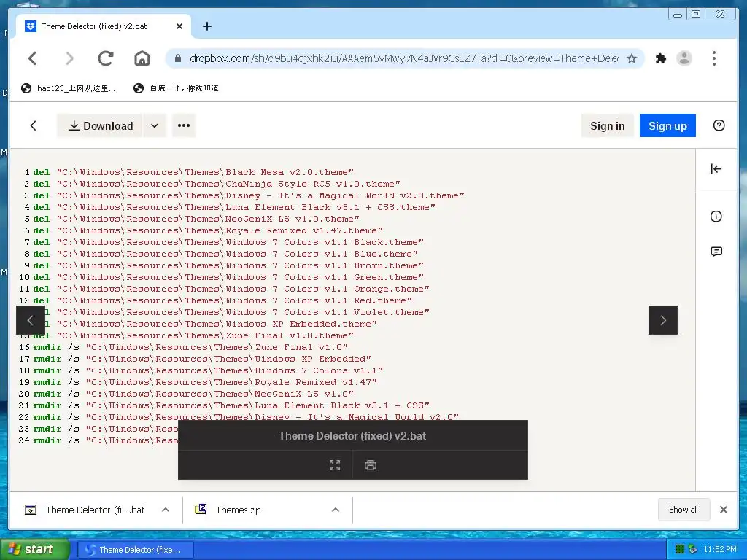Open the Dropbox help question mark

point(719,125)
